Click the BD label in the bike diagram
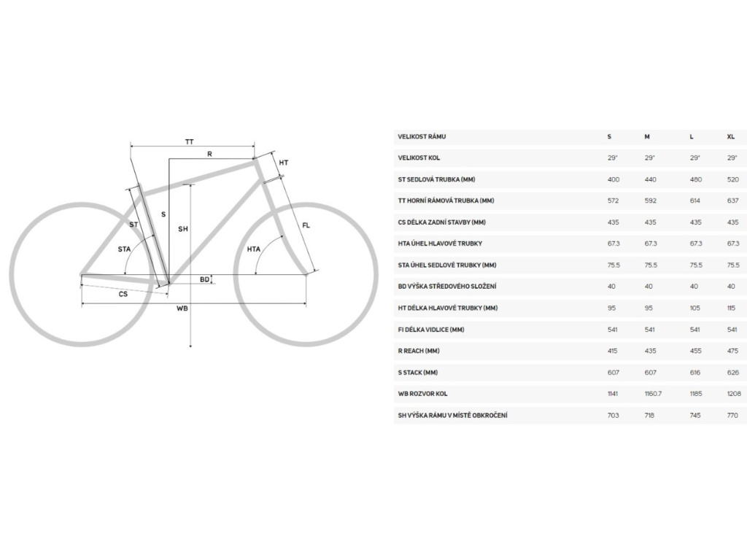 click(204, 279)
